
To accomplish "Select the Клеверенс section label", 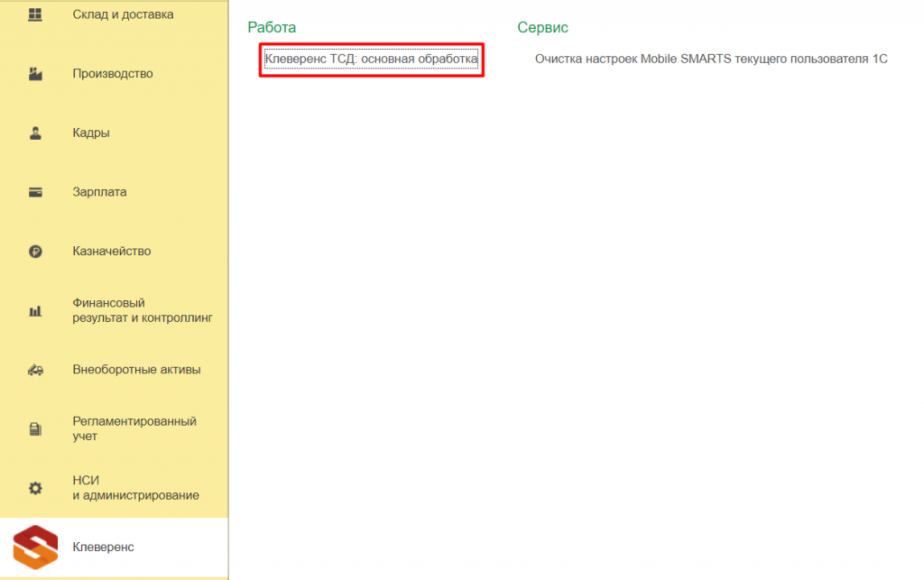I will tap(103, 547).
